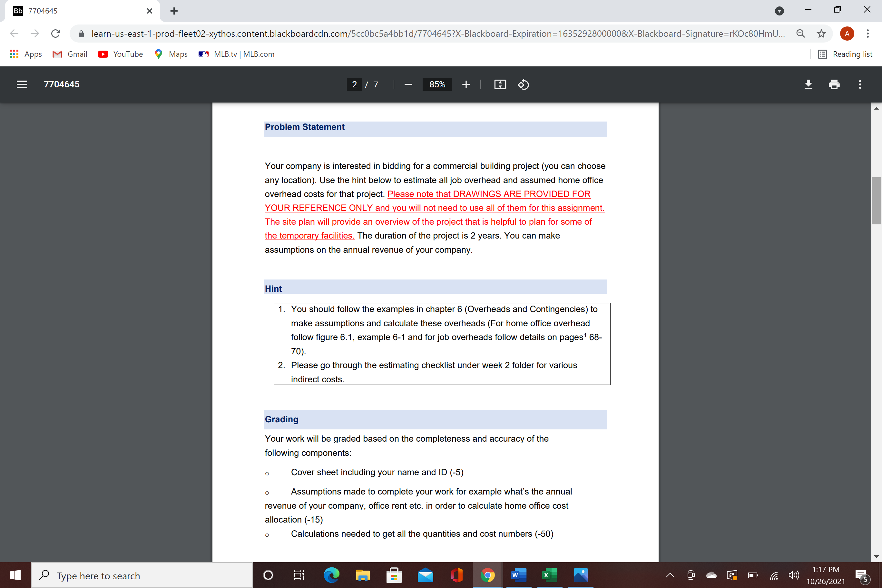The width and height of the screenshot is (882, 588).
Task: Rotate the document counterclockwise
Action: (523, 84)
